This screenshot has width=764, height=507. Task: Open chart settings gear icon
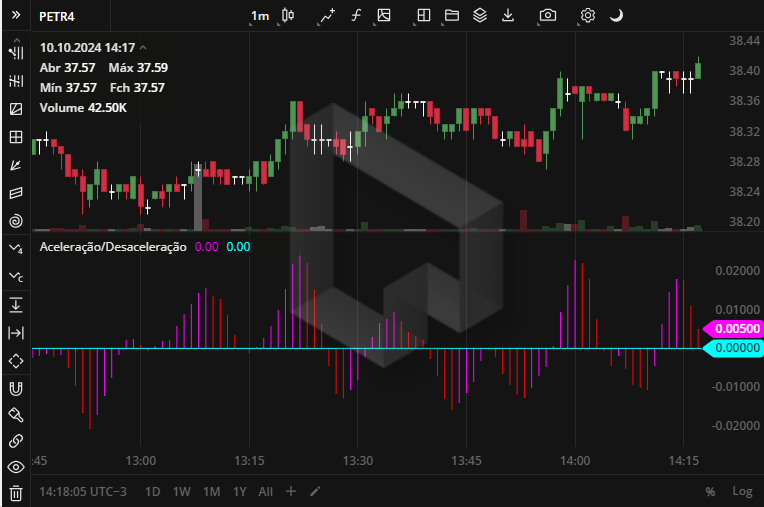click(x=588, y=16)
